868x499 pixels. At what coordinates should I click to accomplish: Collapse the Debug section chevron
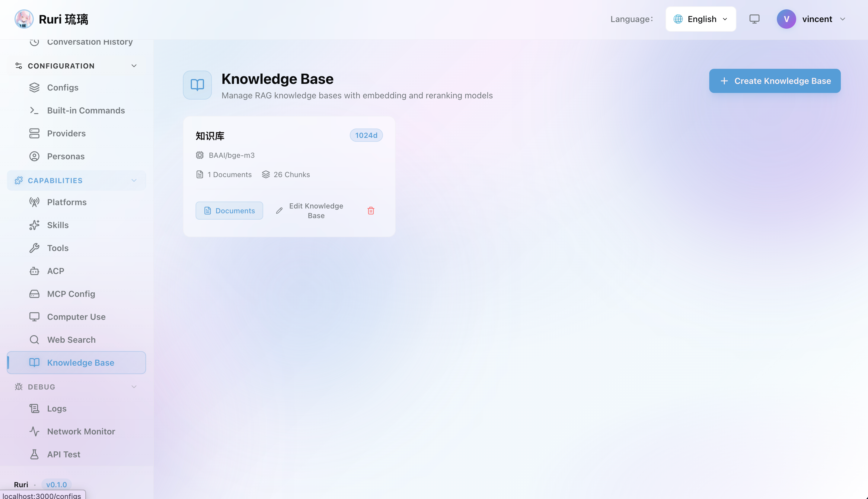click(134, 387)
